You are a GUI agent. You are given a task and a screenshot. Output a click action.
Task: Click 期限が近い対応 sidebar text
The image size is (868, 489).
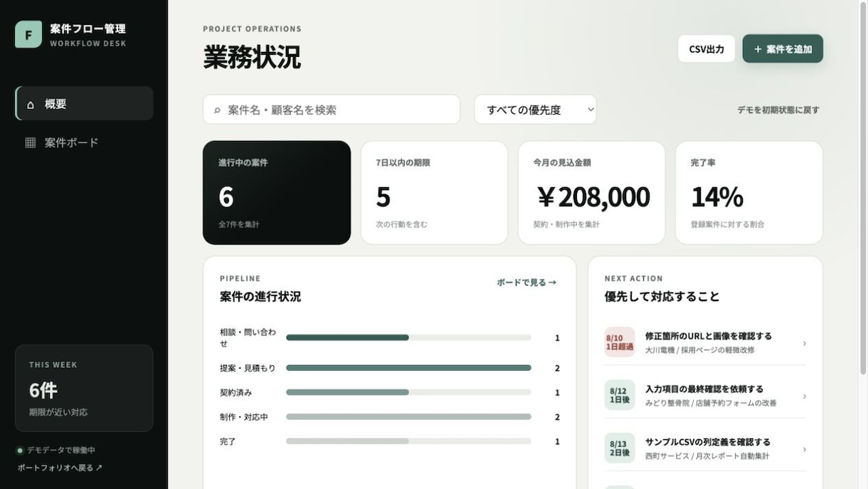point(58,412)
